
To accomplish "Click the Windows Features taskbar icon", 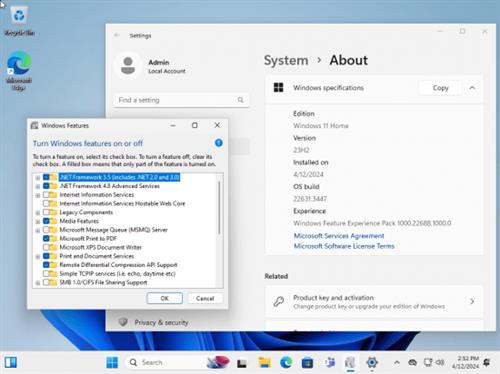I will tap(350, 362).
